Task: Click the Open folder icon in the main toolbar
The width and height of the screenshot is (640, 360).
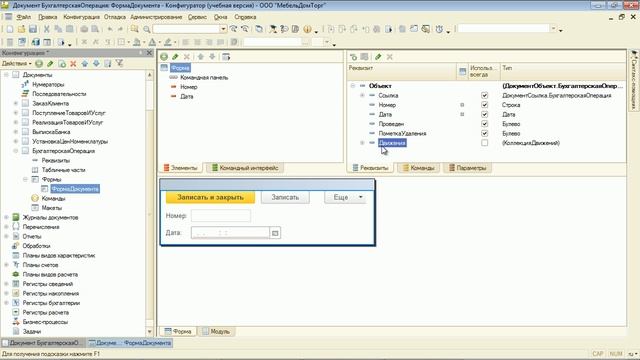Action: click(21, 29)
